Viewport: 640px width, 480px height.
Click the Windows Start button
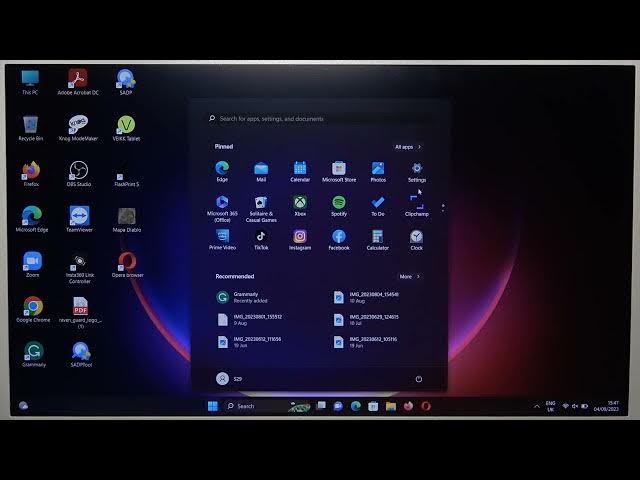(213, 406)
